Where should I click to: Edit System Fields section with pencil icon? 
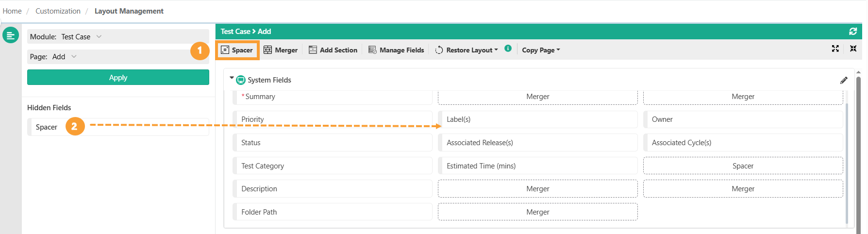[x=844, y=80]
